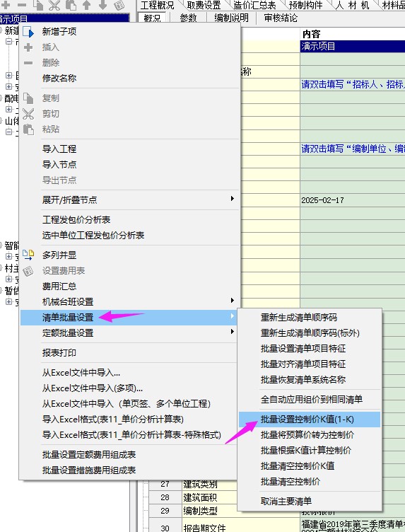
Task: Click the up arrow toolbar icon
Action: [87, 4]
